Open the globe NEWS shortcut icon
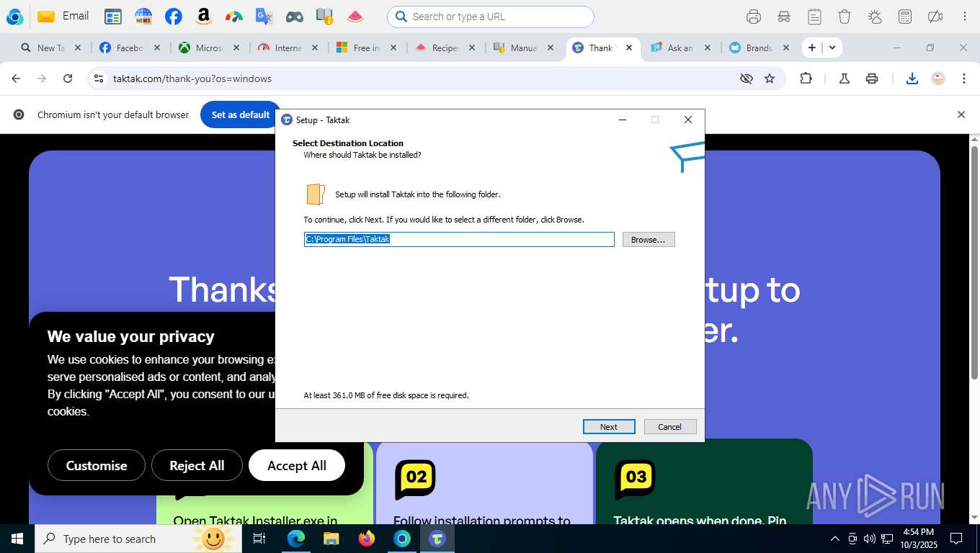The height and width of the screenshot is (553, 980). (143, 17)
